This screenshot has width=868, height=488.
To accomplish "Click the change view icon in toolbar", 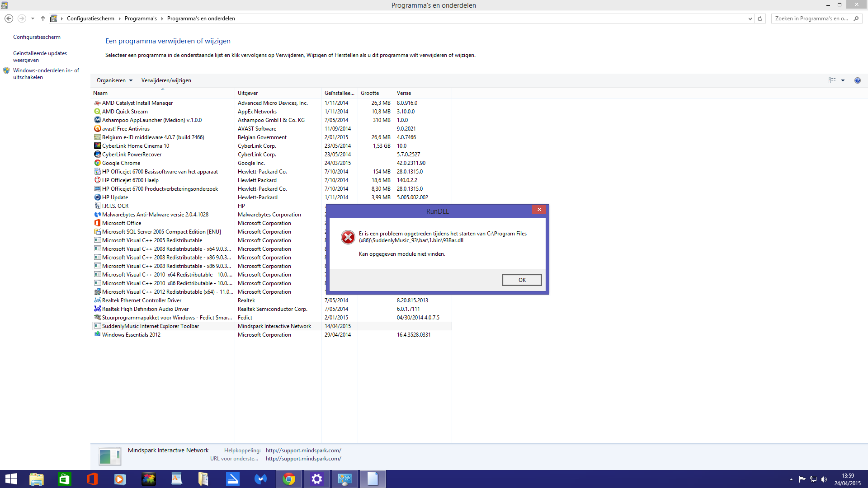I will [832, 80].
